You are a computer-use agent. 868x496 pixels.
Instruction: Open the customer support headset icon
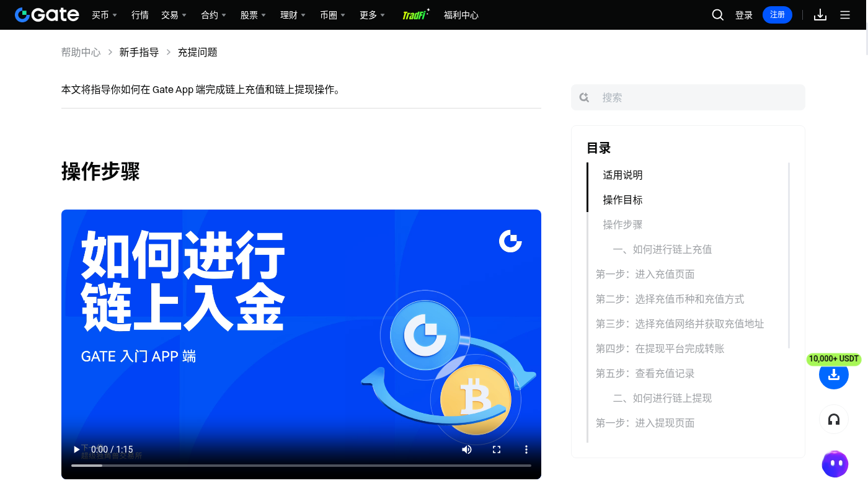pos(834,419)
